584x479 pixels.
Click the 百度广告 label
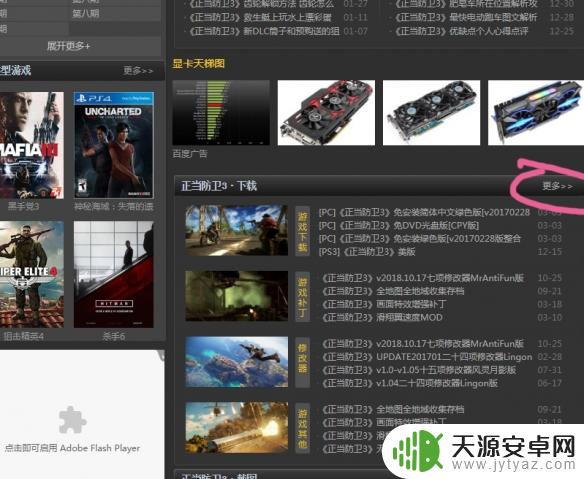(190, 153)
